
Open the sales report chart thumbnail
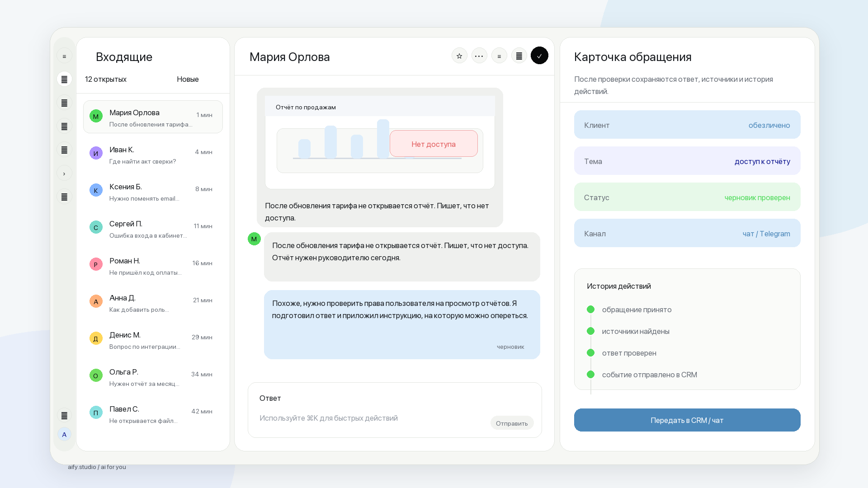coord(380,142)
